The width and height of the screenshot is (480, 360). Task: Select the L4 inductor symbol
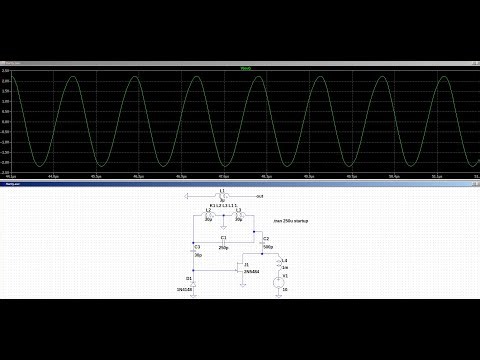tap(278, 264)
